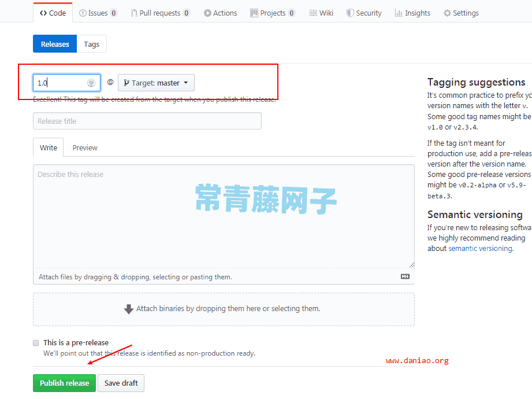532x399 pixels.
Task: Click the attach binaries drop area
Action: (x=224, y=309)
